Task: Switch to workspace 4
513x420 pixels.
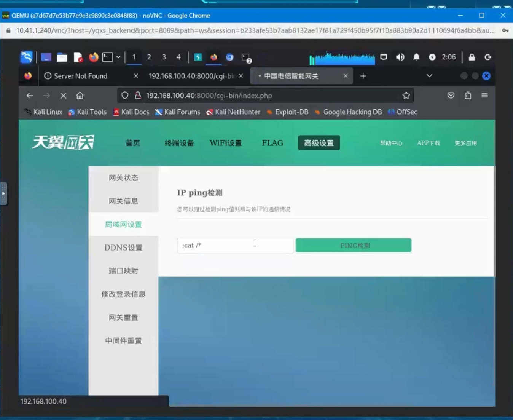Action: pyautogui.click(x=178, y=57)
